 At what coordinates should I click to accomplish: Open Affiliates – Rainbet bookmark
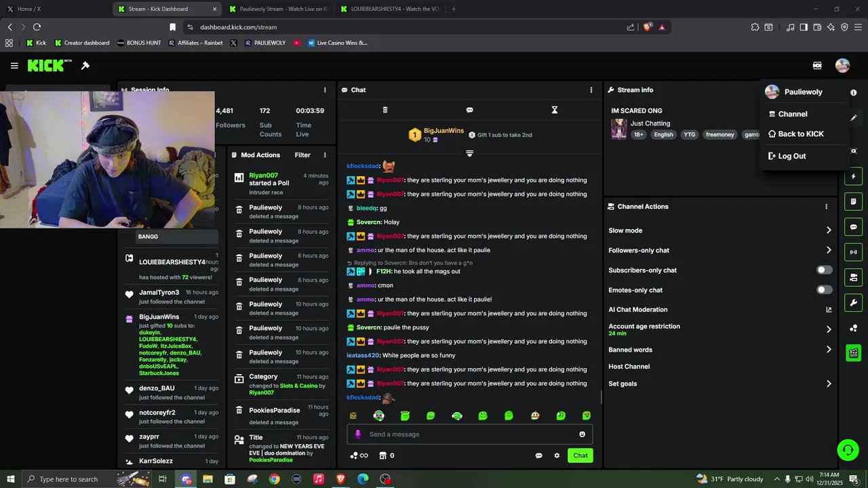click(195, 43)
